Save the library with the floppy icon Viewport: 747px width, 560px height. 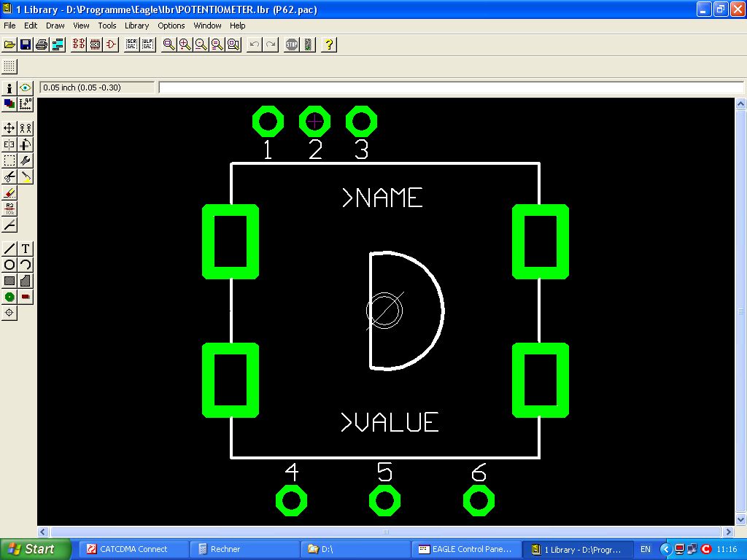26,44
